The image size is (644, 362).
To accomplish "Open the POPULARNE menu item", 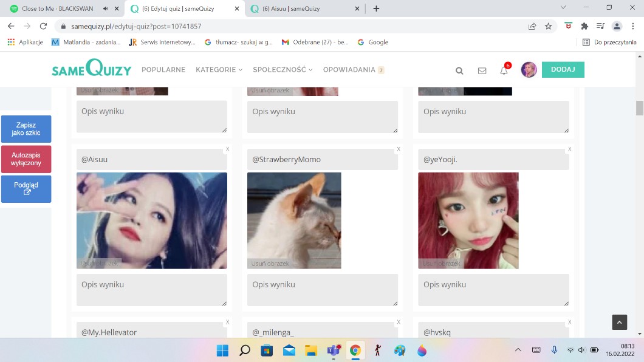I will [163, 70].
